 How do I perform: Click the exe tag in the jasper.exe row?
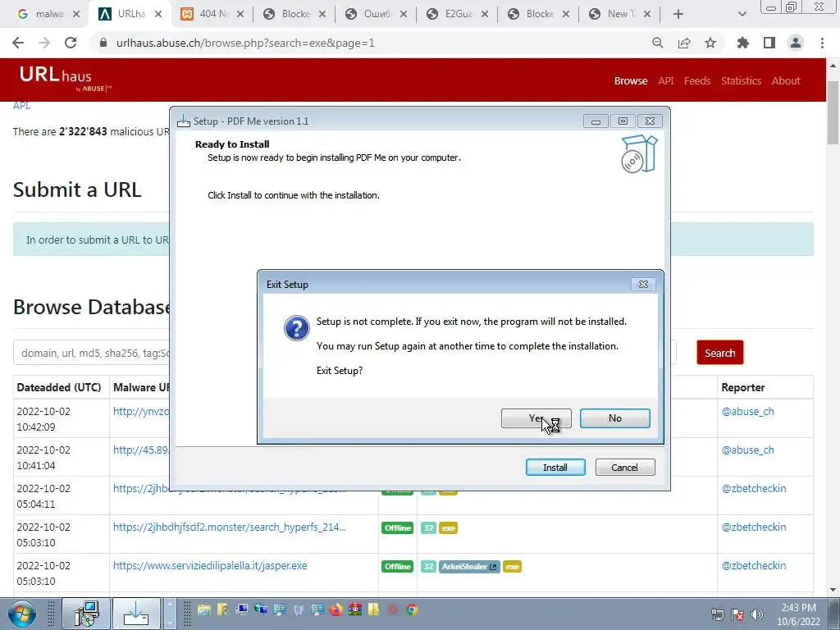point(512,566)
